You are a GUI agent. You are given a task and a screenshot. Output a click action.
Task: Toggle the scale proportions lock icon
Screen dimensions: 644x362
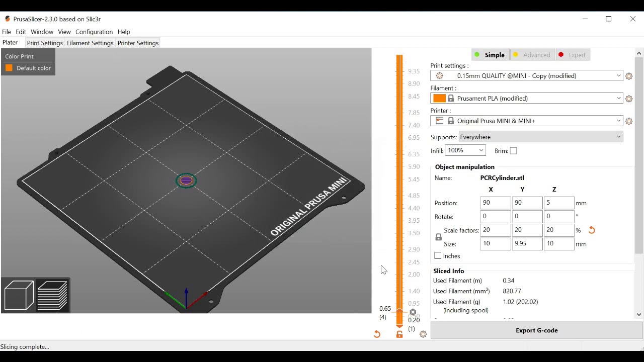click(x=438, y=237)
